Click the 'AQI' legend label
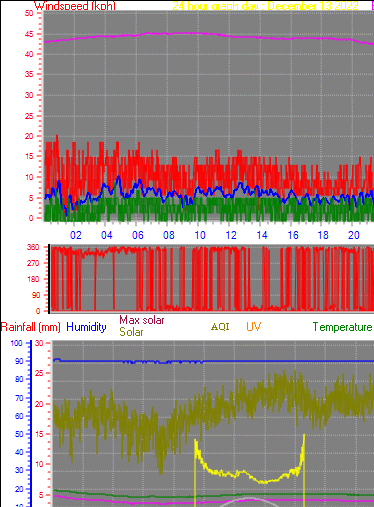Image resolution: width=374 pixels, height=507 pixels. point(220,327)
